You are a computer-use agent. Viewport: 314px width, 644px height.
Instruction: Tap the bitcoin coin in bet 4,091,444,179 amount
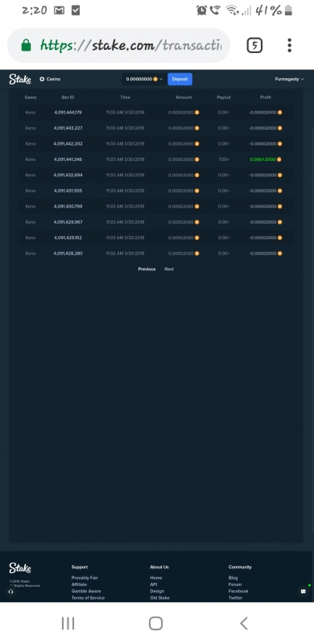point(197,113)
